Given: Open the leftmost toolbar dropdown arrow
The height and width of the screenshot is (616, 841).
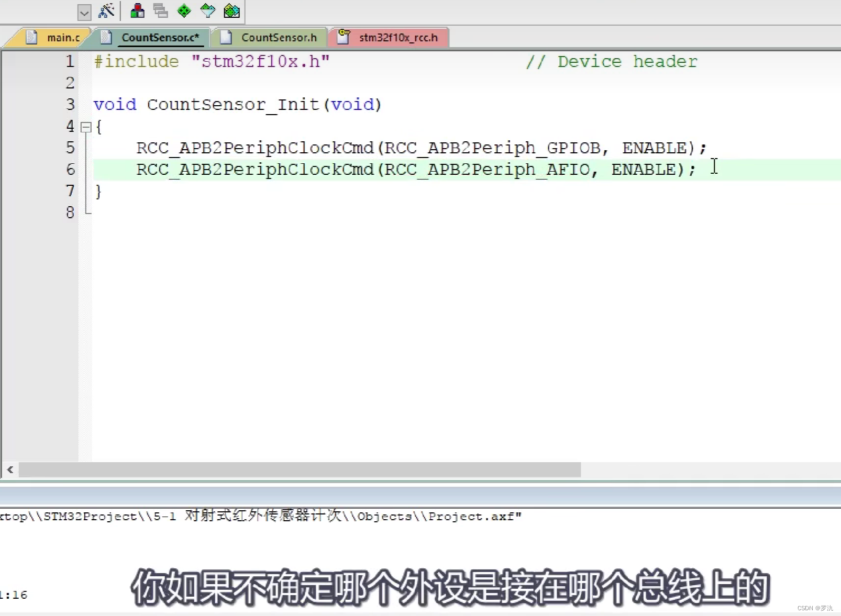Looking at the screenshot, I should 84,12.
